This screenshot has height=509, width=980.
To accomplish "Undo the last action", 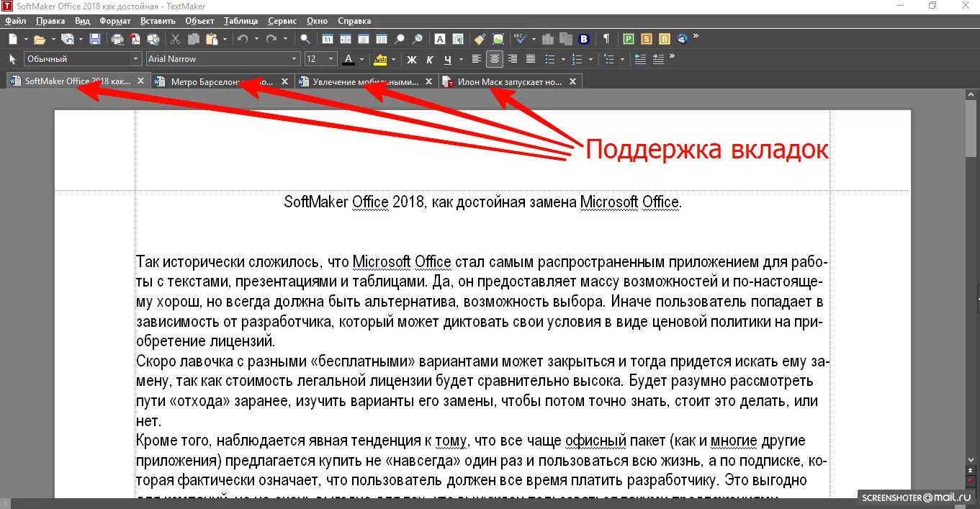I will (243, 39).
